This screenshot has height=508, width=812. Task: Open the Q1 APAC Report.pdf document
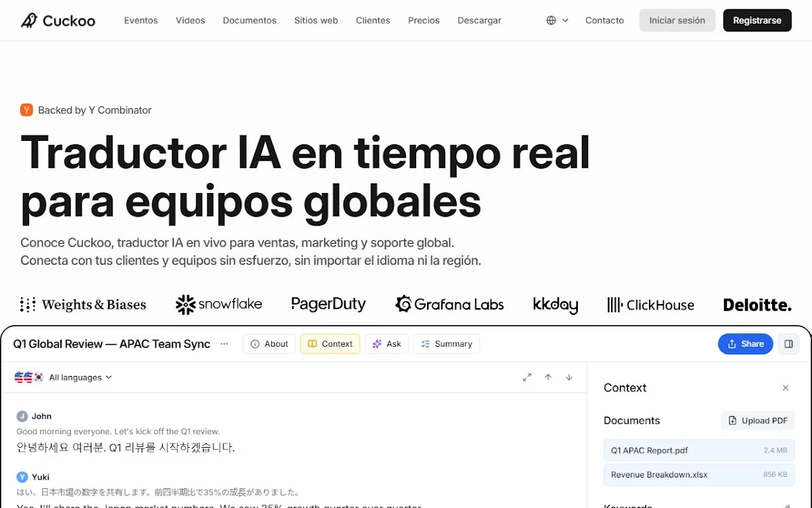coord(699,450)
